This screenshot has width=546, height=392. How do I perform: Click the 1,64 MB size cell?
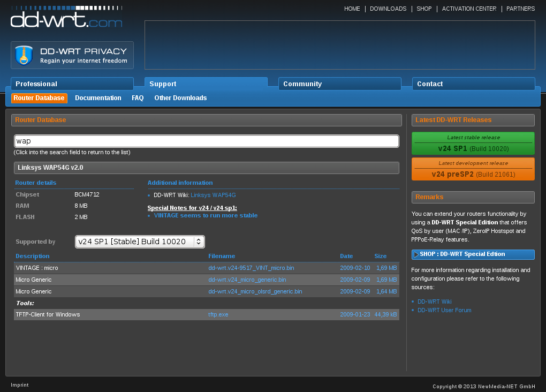pyautogui.click(x=386, y=292)
